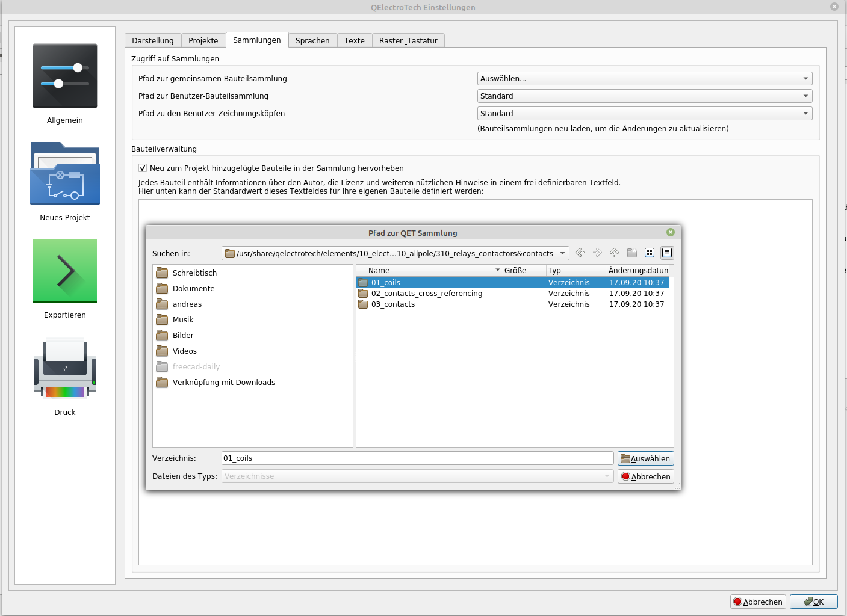Switch file dialog to detail list view
The height and width of the screenshot is (616, 847).
(x=666, y=253)
